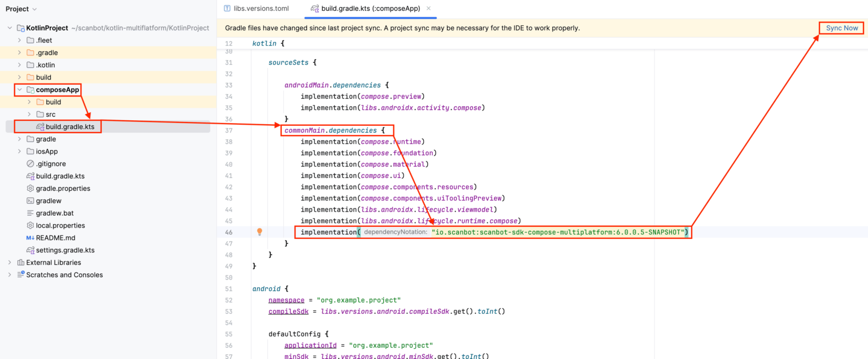Click the Scratches and Consoles icon
The width and height of the screenshot is (868, 359).
coord(21,275)
